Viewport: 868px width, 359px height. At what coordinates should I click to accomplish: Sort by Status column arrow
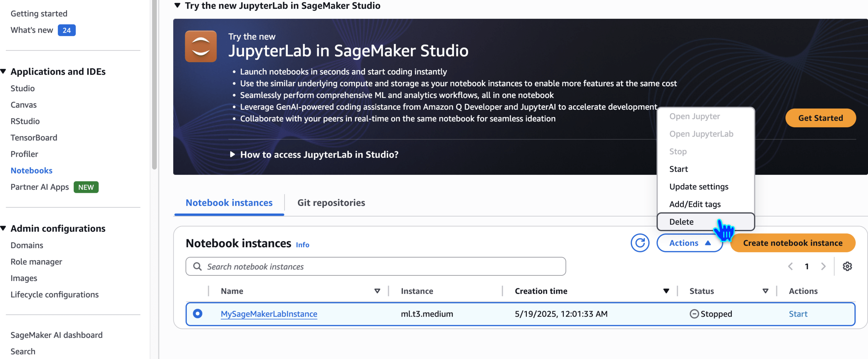click(x=765, y=291)
